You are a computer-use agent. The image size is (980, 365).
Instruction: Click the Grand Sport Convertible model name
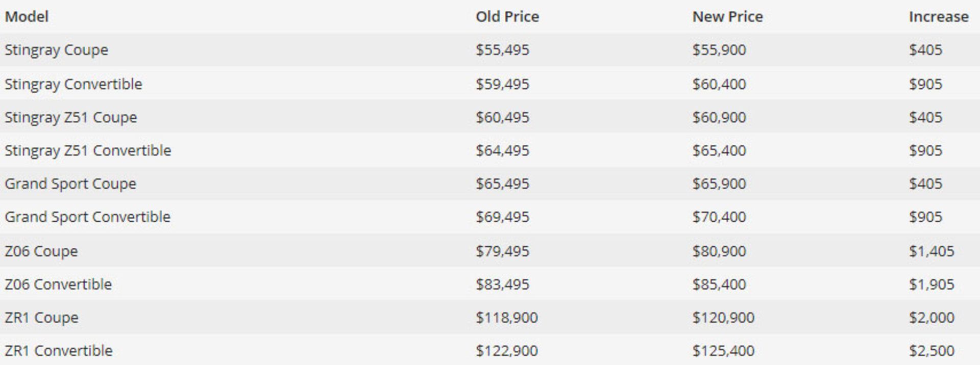(x=87, y=217)
